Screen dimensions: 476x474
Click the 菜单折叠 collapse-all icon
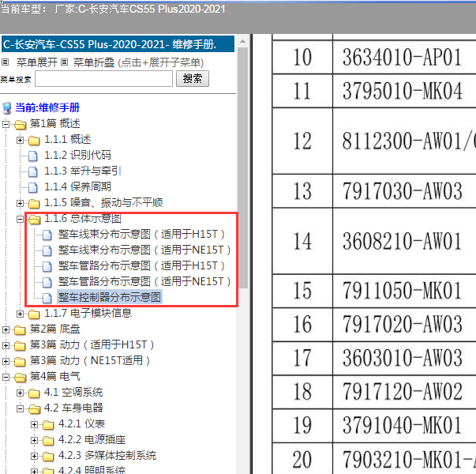tap(64, 62)
